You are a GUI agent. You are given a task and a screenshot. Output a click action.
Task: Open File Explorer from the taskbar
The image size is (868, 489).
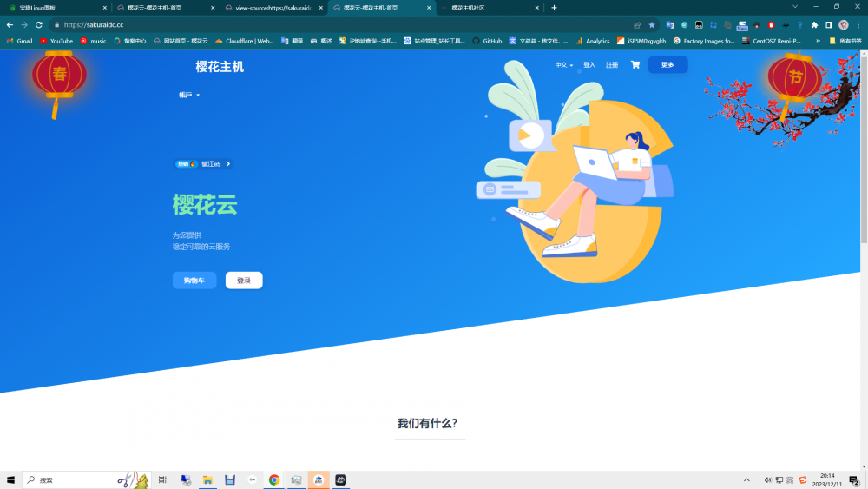(x=207, y=480)
